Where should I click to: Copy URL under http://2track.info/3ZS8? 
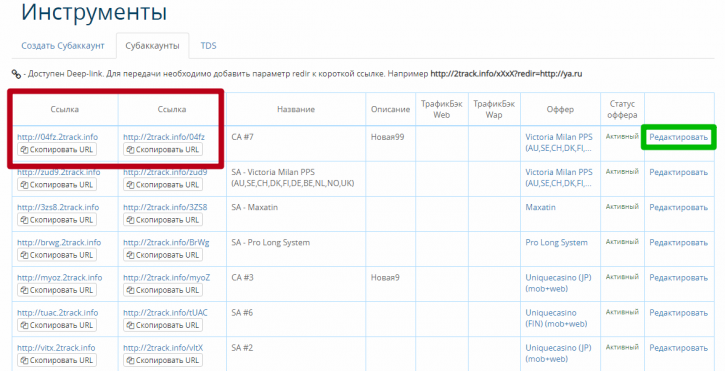pyautogui.click(x=163, y=220)
